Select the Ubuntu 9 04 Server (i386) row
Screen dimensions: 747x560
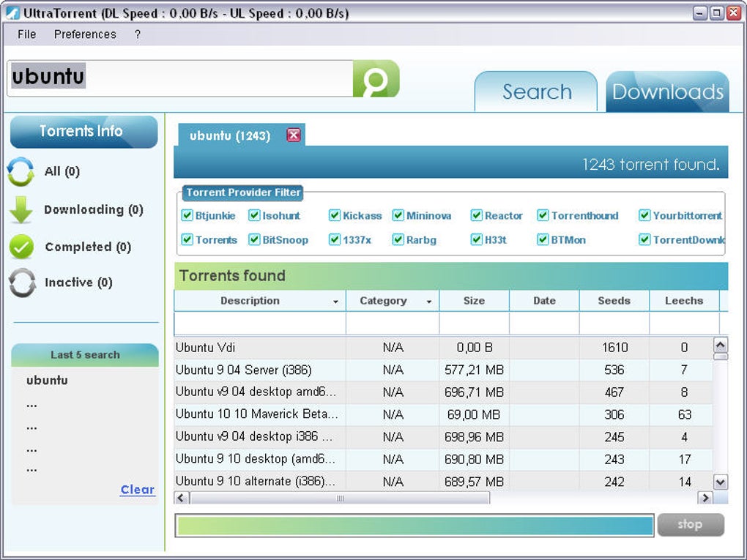coord(443,370)
